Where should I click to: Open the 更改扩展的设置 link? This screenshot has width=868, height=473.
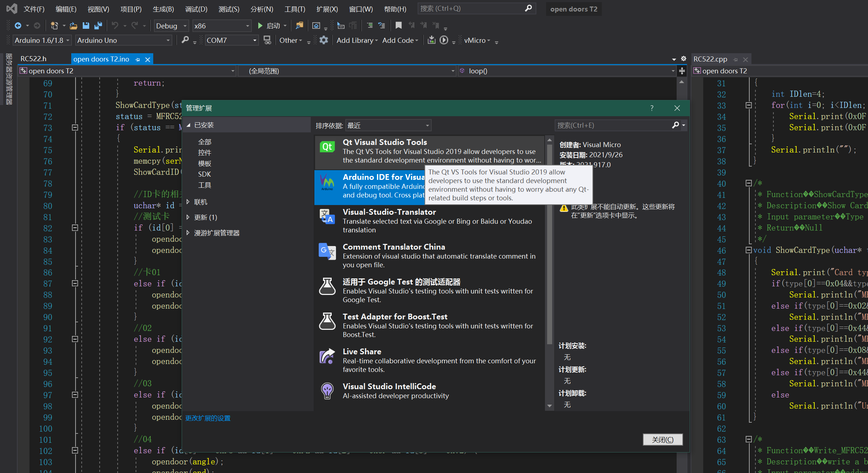point(208,418)
